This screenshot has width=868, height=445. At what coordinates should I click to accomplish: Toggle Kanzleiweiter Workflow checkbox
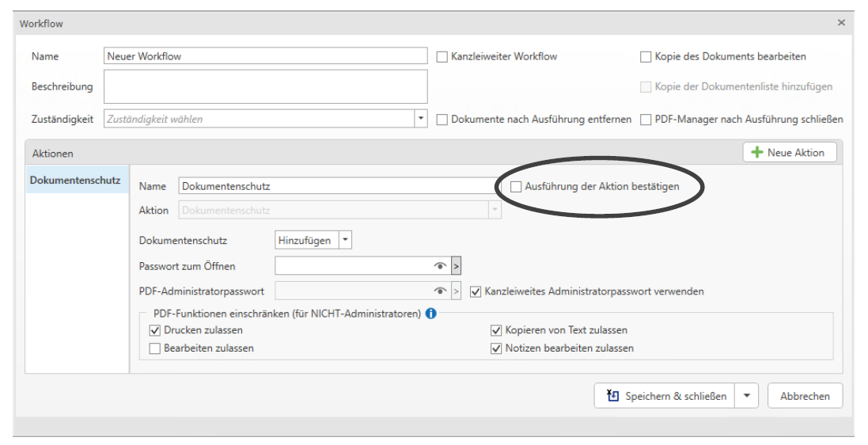[x=442, y=57]
